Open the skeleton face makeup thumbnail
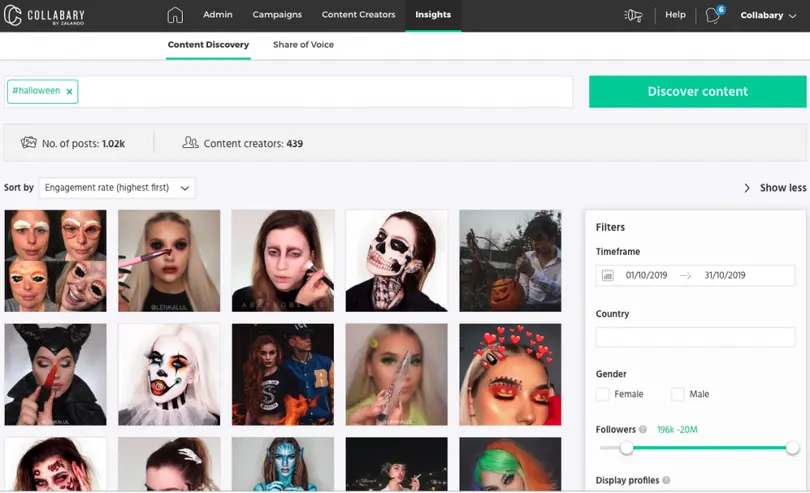810x493 pixels. (x=396, y=260)
